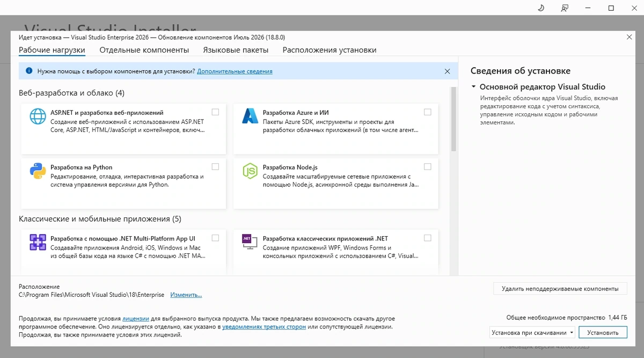Click the Сведения об установке heading

pyautogui.click(x=521, y=71)
